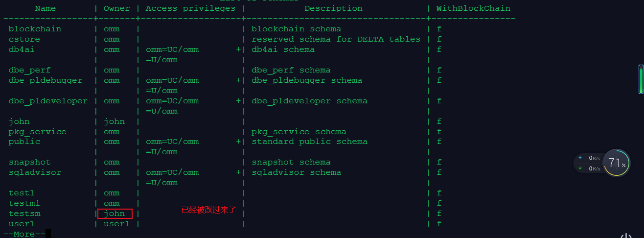Screen dimensions: 644x238
Task: Click the Description column header
Action: point(334,8)
